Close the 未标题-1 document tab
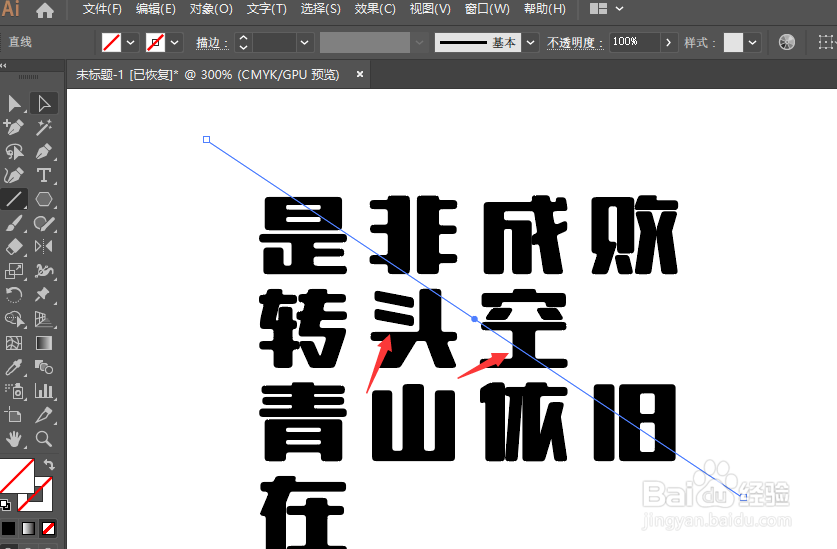This screenshot has width=837, height=549. tap(360, 74)
